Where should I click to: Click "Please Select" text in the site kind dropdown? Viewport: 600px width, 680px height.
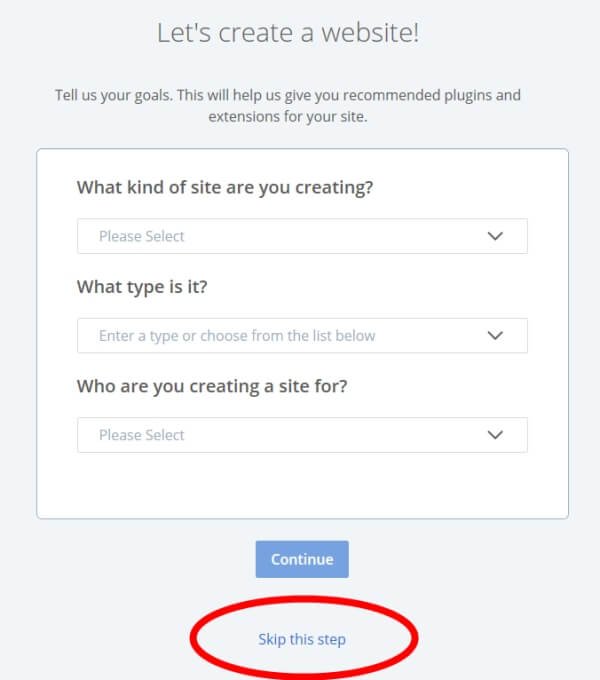click(142, 237)
